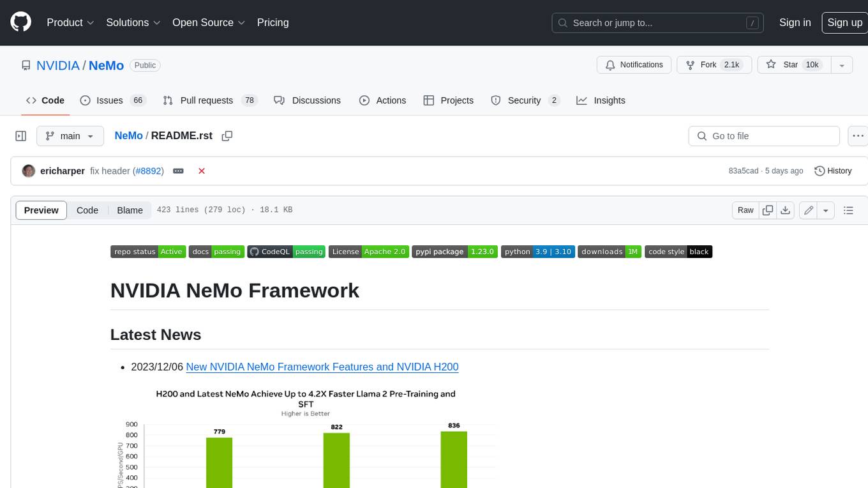The width and height of the screenshot is (868, 488).
Task: Open the GitHub home logo
Action: pos(20,22)
